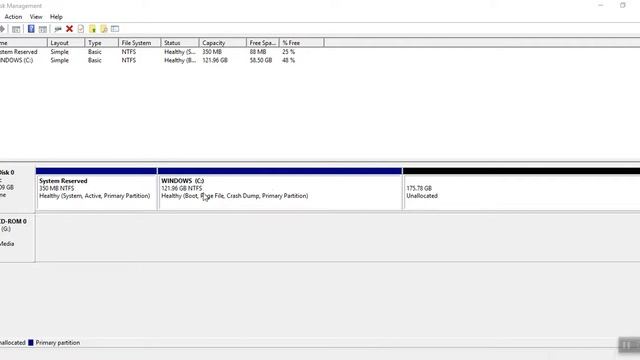Click the black Unallocated partition header bar

[x=521, y=171]
